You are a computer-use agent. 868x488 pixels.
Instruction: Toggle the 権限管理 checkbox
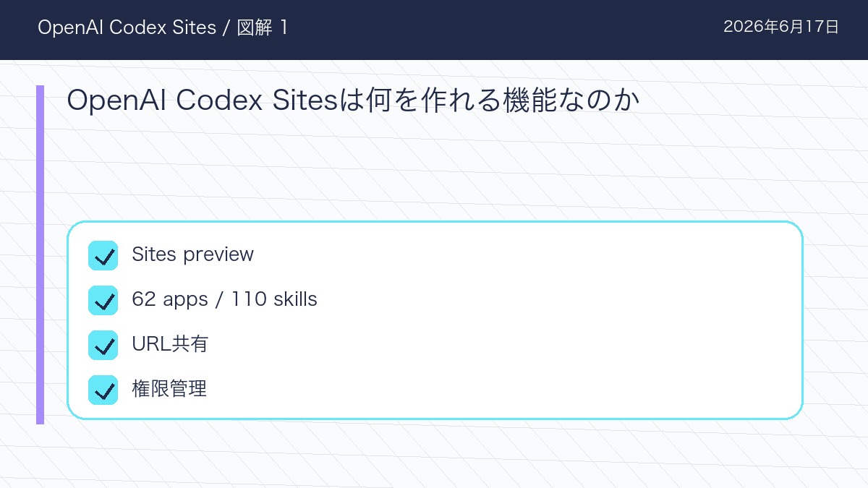tap(103, 390)
